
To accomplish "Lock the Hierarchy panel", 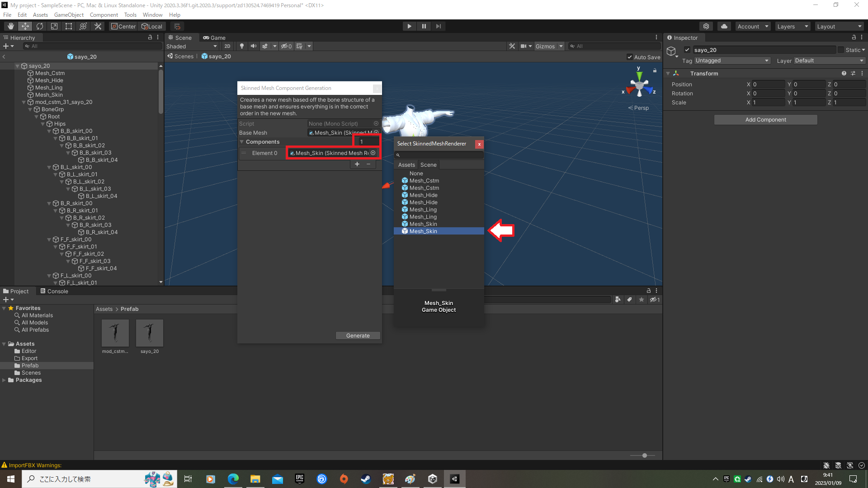I will [150, 38].
